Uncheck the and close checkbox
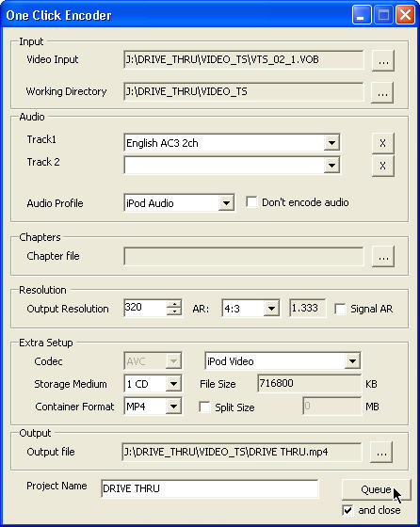 point(347,510)
